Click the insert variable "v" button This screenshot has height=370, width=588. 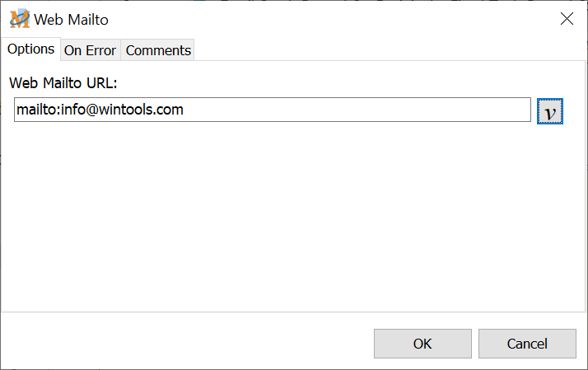(x=549, y=110)
